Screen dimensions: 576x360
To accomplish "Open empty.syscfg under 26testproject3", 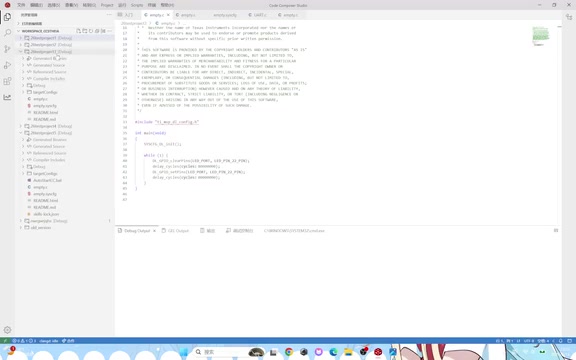I will (45, 106).
